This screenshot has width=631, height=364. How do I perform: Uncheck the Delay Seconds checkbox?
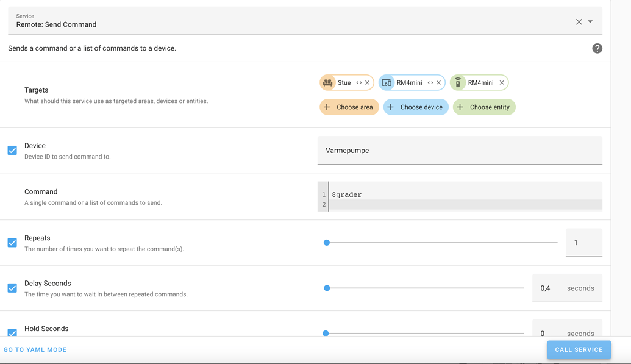pos(12,287)
